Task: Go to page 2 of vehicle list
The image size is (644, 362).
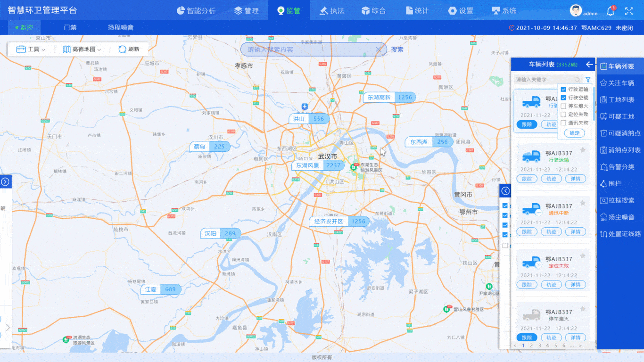Action: 531,346
